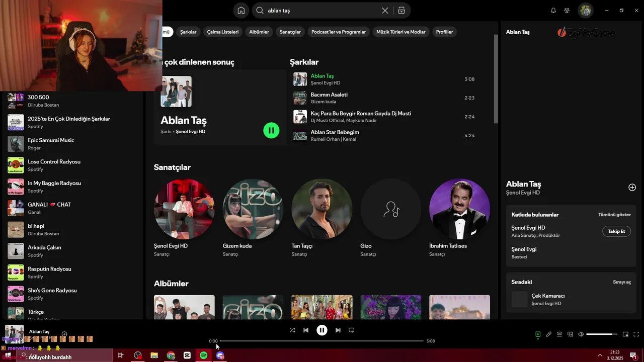The height and width of the screenshot is (362, 644).
Task: Click the song progress bar
Action: 322,341
